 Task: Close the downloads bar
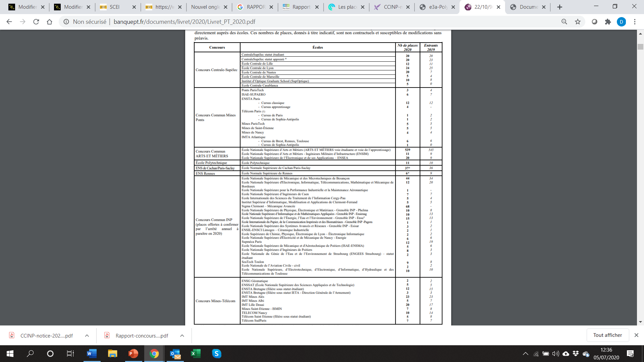point(636,335)
